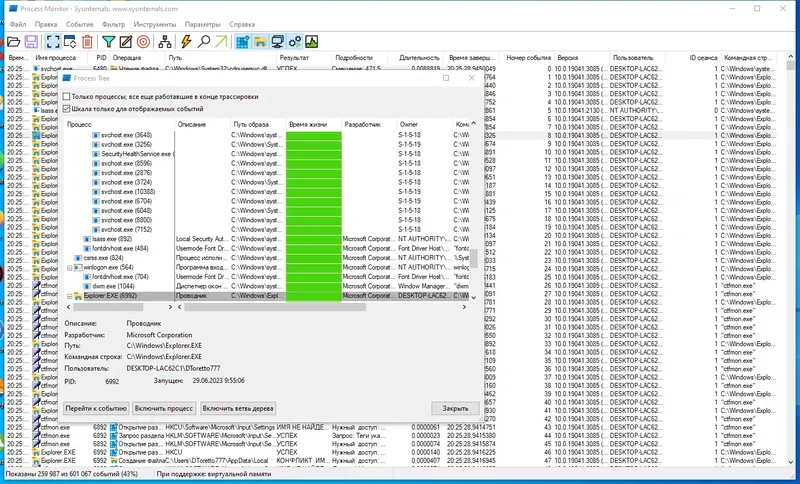Image resolution: width=800 pixels, height=484 pixels.
Task: Collapse the winlogon.exe (564) tree node
Action: 70,268
